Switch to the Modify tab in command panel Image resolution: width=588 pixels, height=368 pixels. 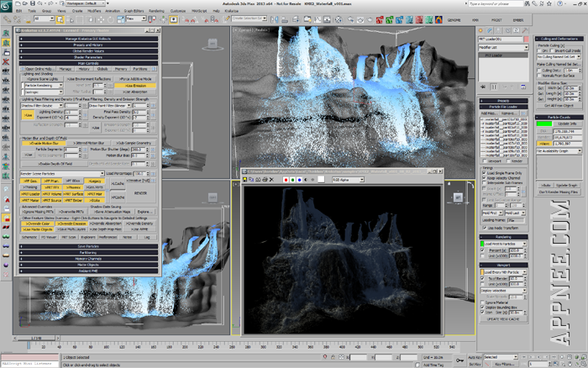click(x=490, y=30)
